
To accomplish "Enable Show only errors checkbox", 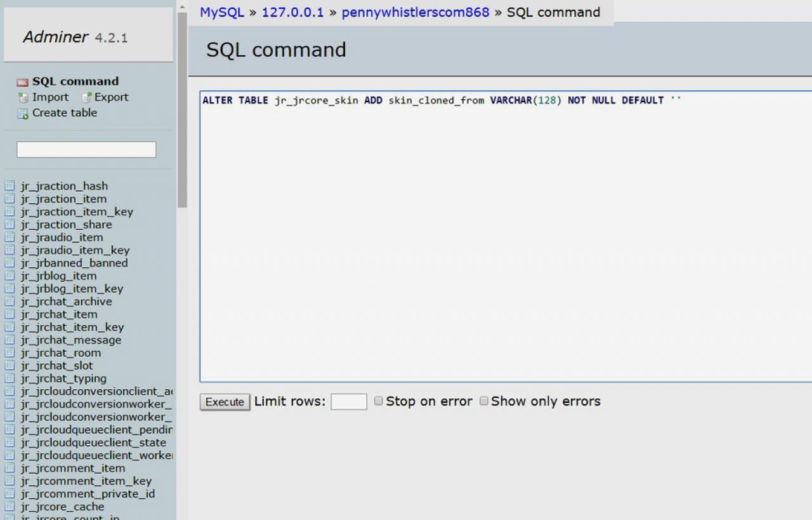I will 483,401.
